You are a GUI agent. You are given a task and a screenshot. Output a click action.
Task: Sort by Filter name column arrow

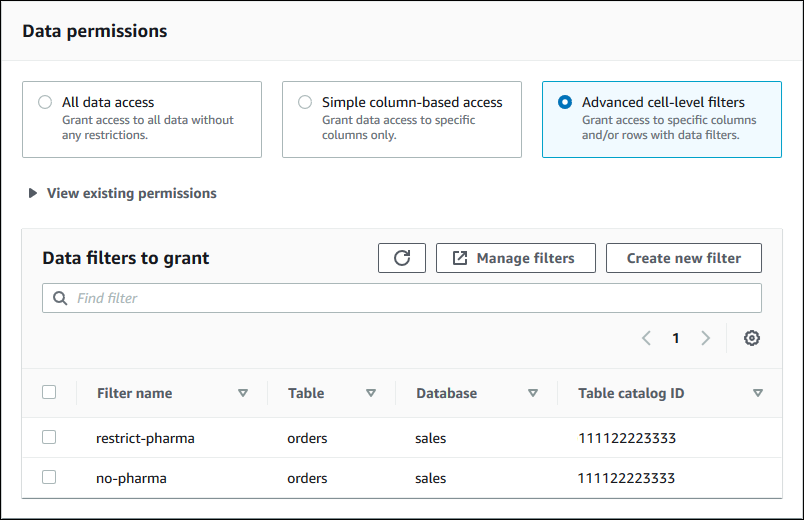pyautogui.click(x=243, y=393)
